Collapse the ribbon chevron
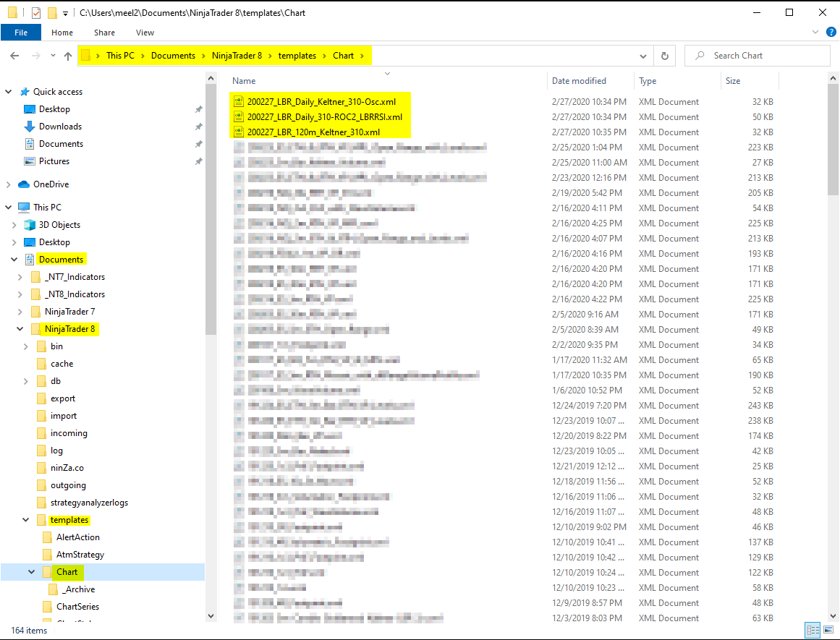The width and height of the screenshot is (840, 640). pos(815,32)
